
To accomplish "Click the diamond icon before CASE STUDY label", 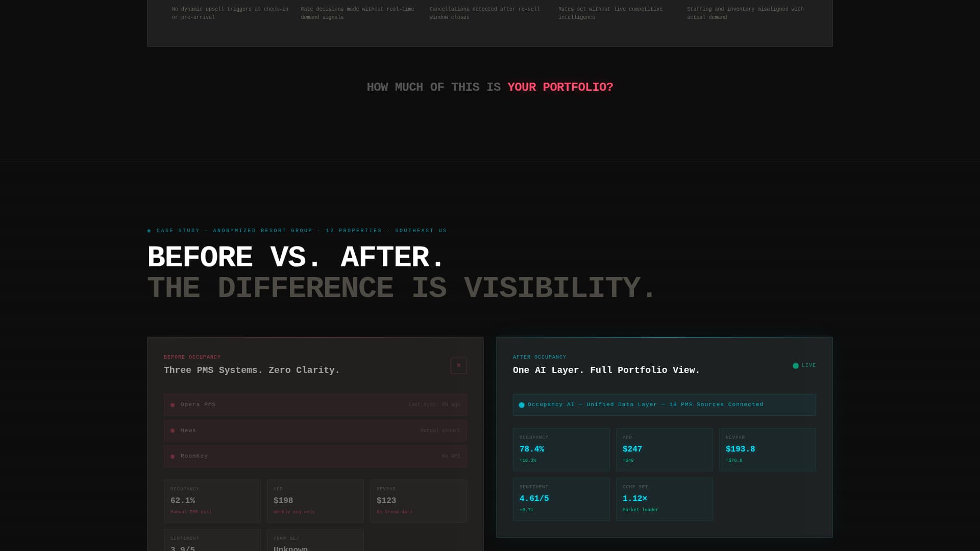I will 149,230.
